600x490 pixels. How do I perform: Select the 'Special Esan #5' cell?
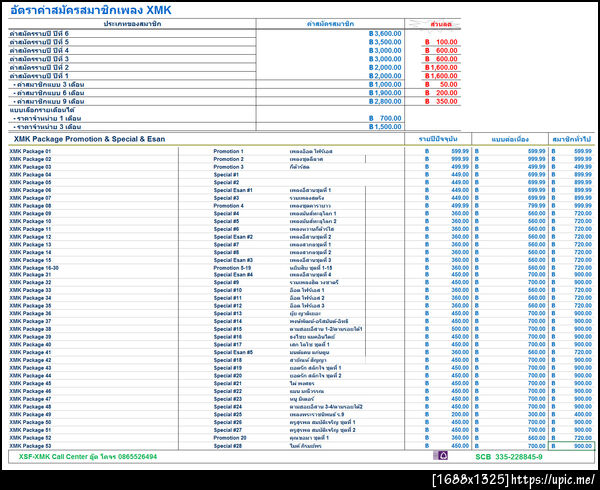[x=233, y=352]
